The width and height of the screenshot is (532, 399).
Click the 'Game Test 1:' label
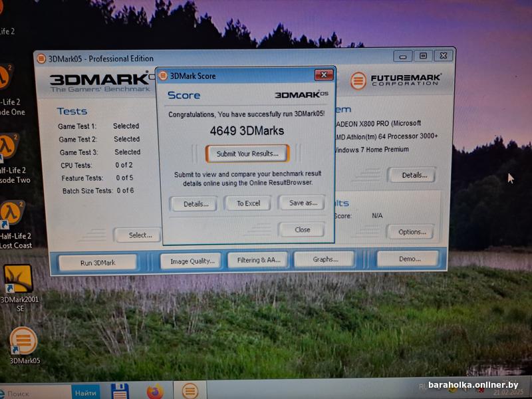[x=77, y=126]
